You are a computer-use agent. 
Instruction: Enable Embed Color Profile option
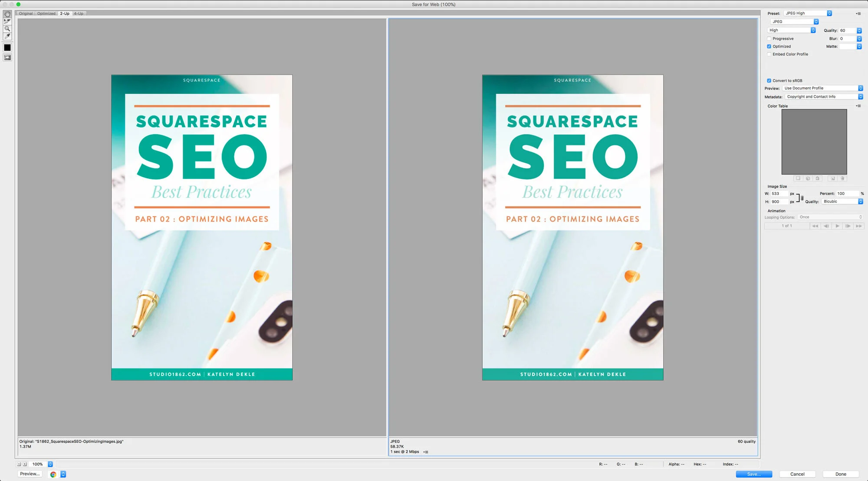769,54
